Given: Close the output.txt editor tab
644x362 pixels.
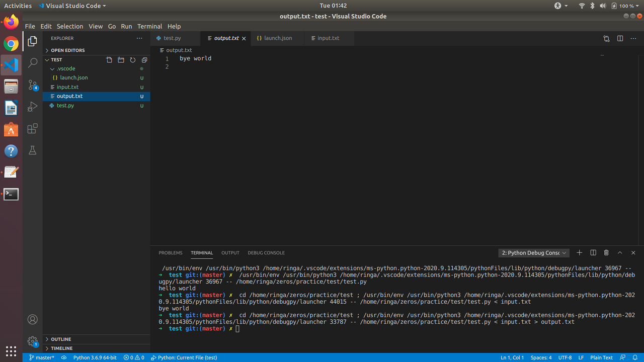Looking at the screenshot, I should [x=244, y=38].
